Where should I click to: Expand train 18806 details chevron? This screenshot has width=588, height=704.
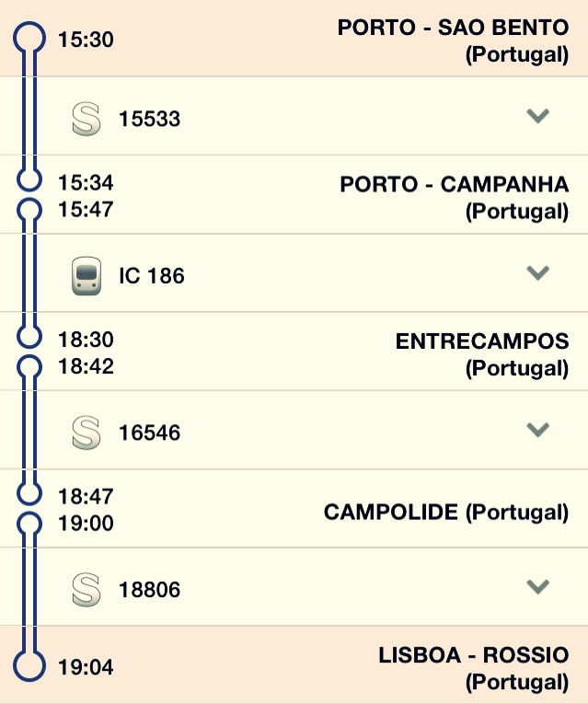[537, 586]
